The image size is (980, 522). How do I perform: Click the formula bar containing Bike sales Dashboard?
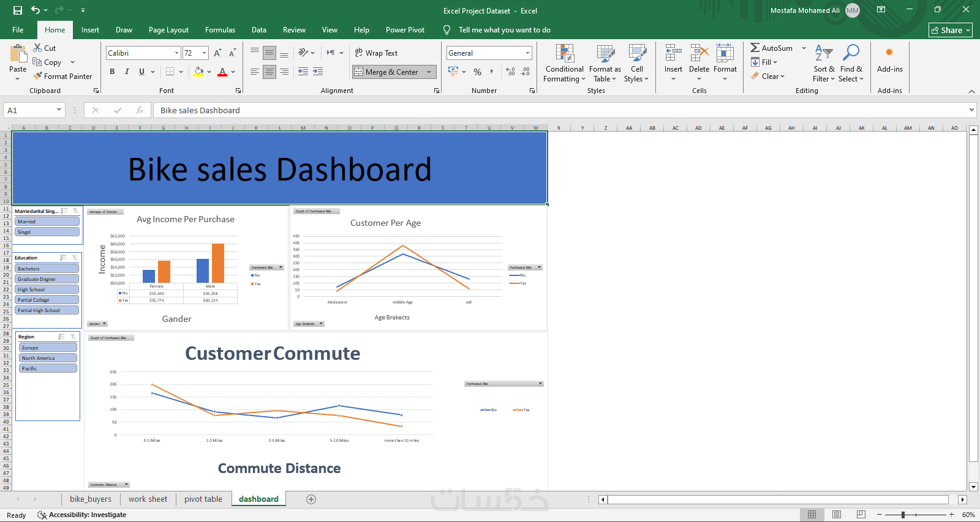tap(560, 110)
